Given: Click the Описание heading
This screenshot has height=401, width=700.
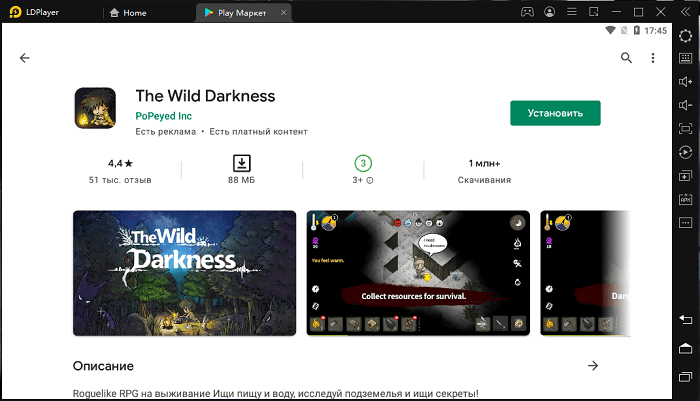Looking at the screenshot, I should [103, 366].
